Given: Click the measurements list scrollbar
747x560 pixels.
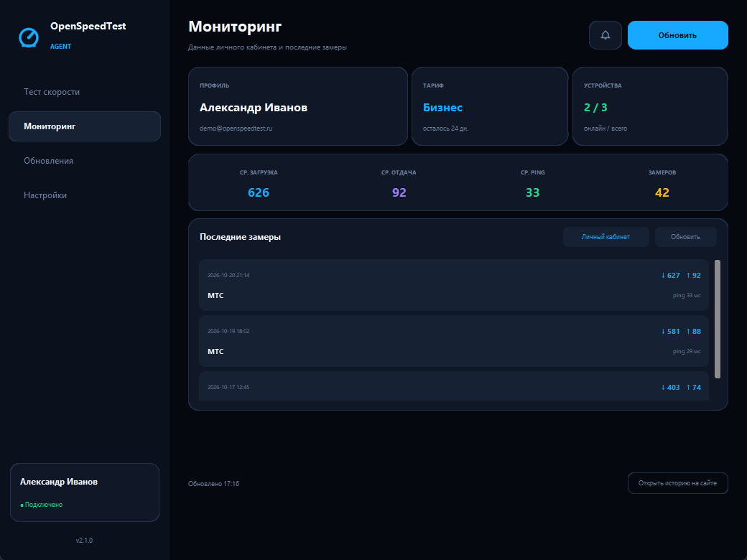Looking at the screenshot, I should tap(718, 319).
